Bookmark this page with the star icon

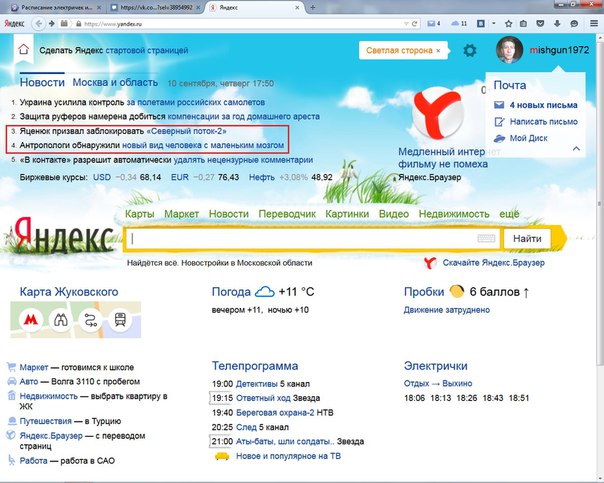pyautogui.click(x=508, y=23)
